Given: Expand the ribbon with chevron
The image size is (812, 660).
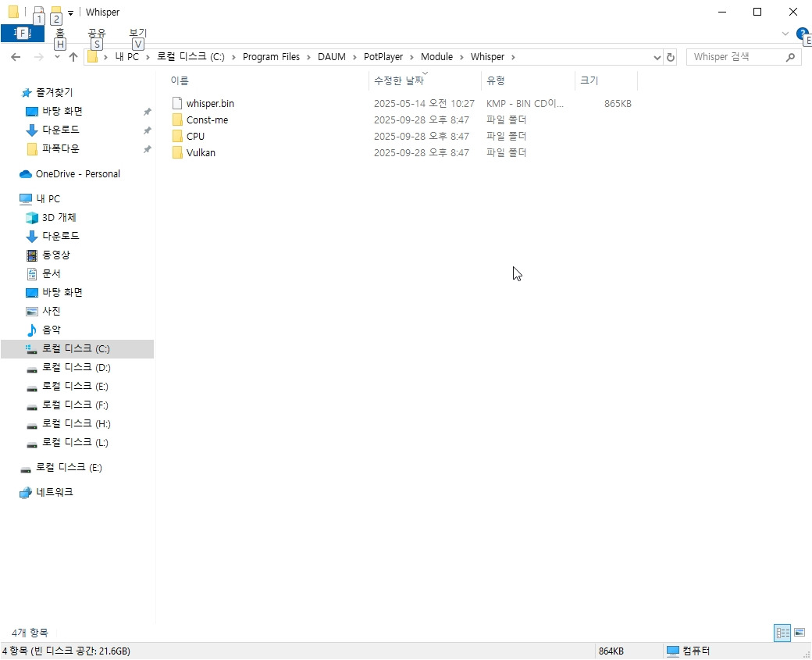Looking at the screenshot, I should click(x=785, y=34).
